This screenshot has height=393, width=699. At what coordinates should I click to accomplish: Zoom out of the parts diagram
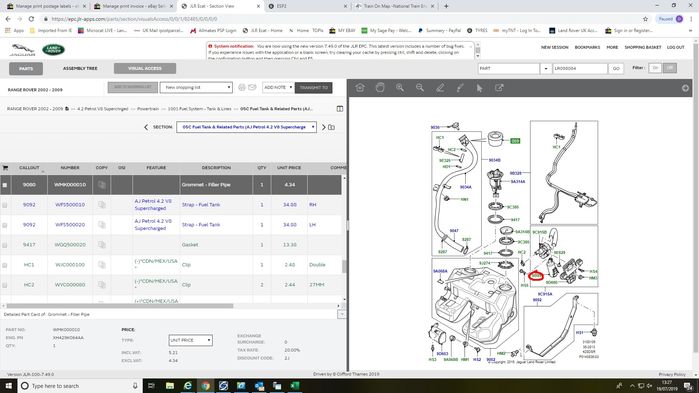tap(420, 88)
